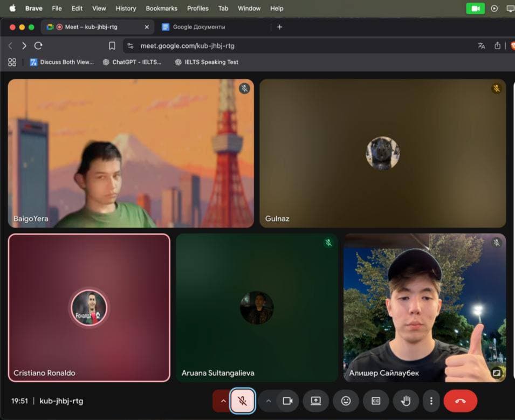The height and width of the screenshot is (420, 515).
Task: Open the Bookmarks menu in menu bar
Action: coord(161,9)
